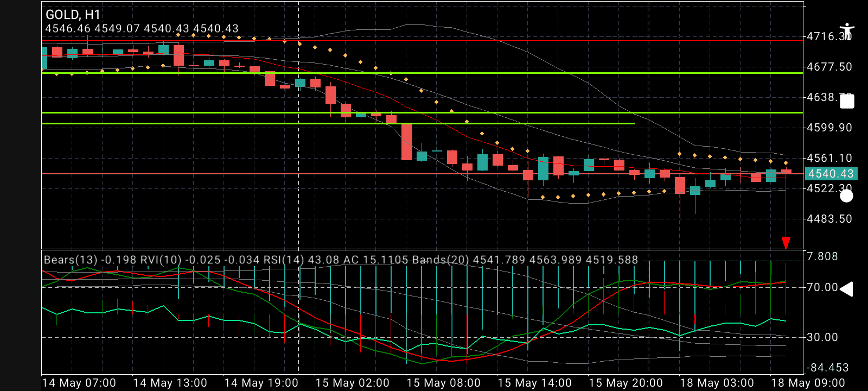Image resolution: width=868 pixels, height=391 pixels.
Task: Tap the 4561.10 price scale label
Action: pos(829,158)
